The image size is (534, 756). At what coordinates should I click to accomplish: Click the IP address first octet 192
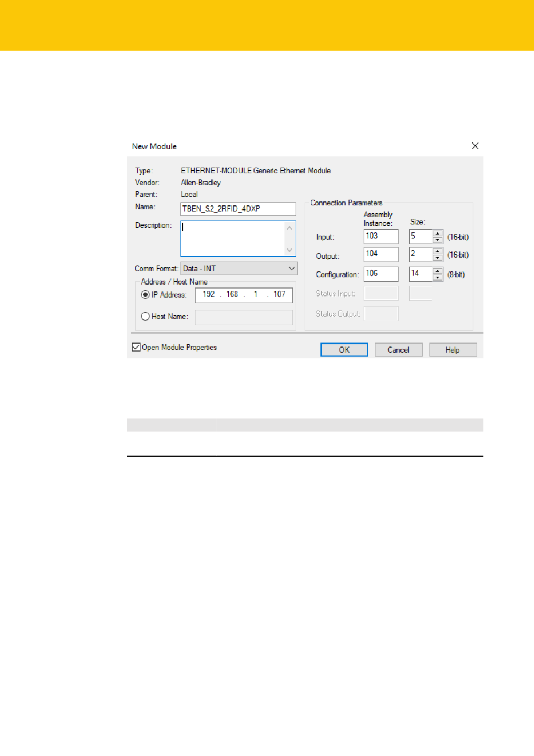click(209, 294)
